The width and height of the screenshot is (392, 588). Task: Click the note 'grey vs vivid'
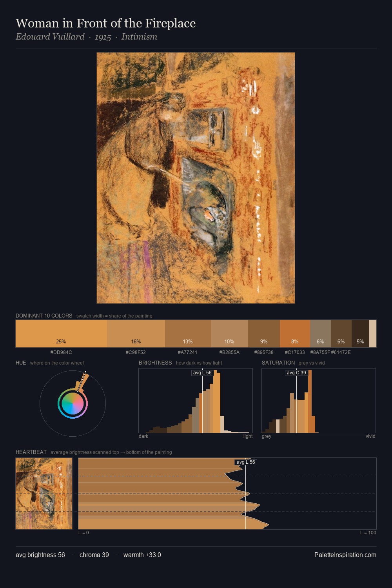pos(312,363)
